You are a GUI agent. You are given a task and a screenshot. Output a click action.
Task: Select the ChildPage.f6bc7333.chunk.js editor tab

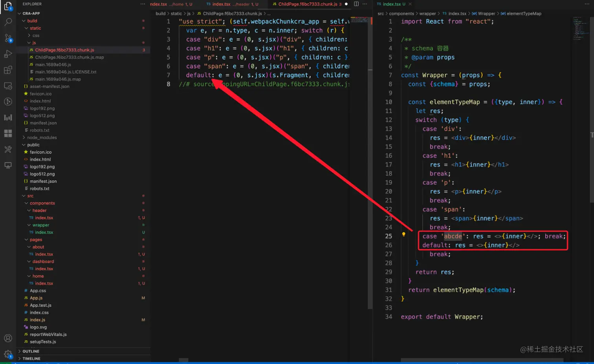tap(307, 4)
